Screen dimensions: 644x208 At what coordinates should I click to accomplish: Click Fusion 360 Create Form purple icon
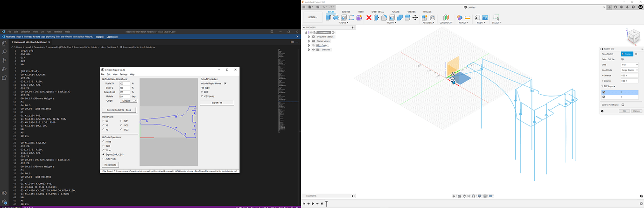click(x=359, y=18)
